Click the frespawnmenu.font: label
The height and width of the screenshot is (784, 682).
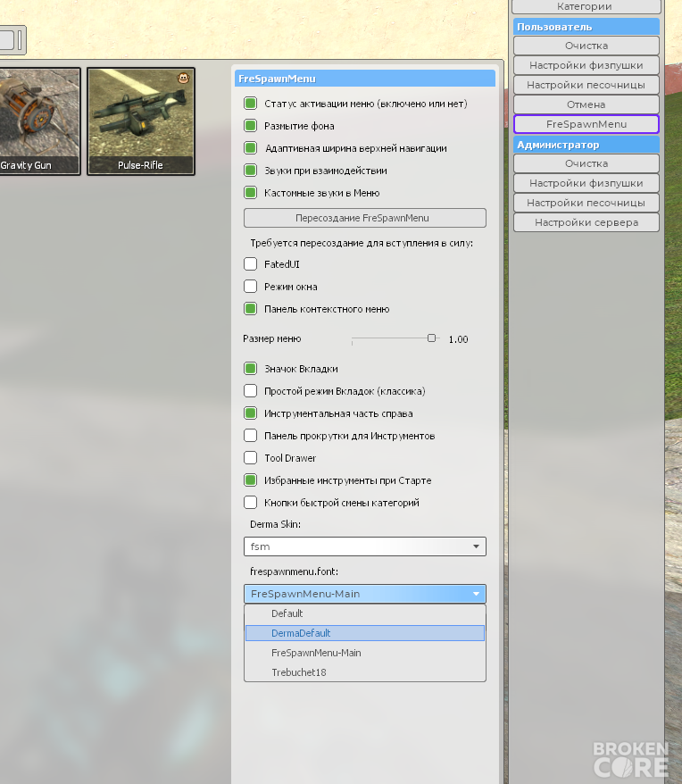[x=294, y=571]
